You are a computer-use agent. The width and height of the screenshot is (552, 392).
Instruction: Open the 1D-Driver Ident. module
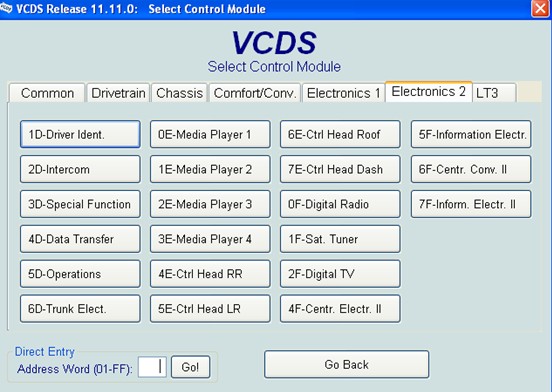click(80, 134)
